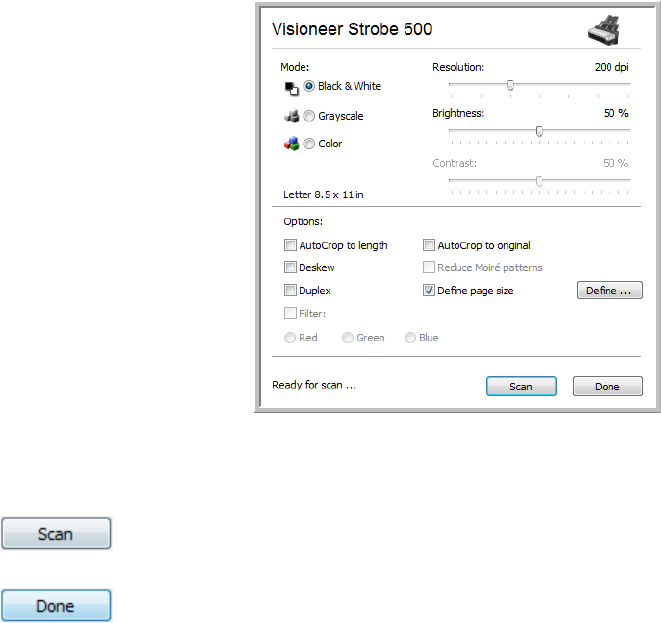Viewport: 661px width, 623px height.
Task: Click the Mode: label
Action: click(x=295, y=67)
